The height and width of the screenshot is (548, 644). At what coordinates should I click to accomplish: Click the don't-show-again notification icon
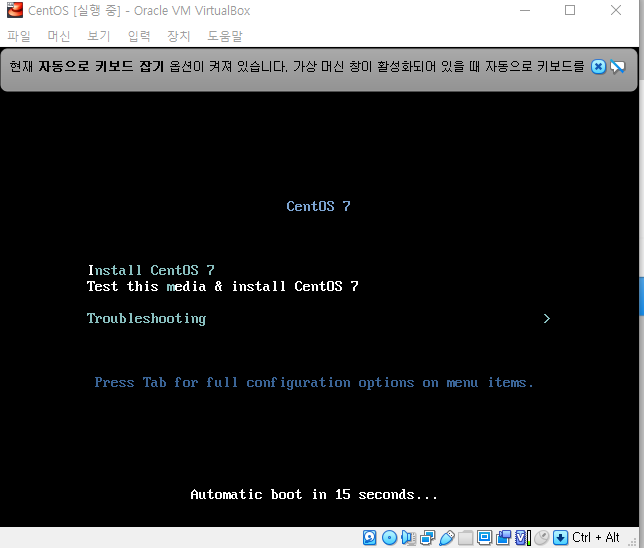[617, 67]
